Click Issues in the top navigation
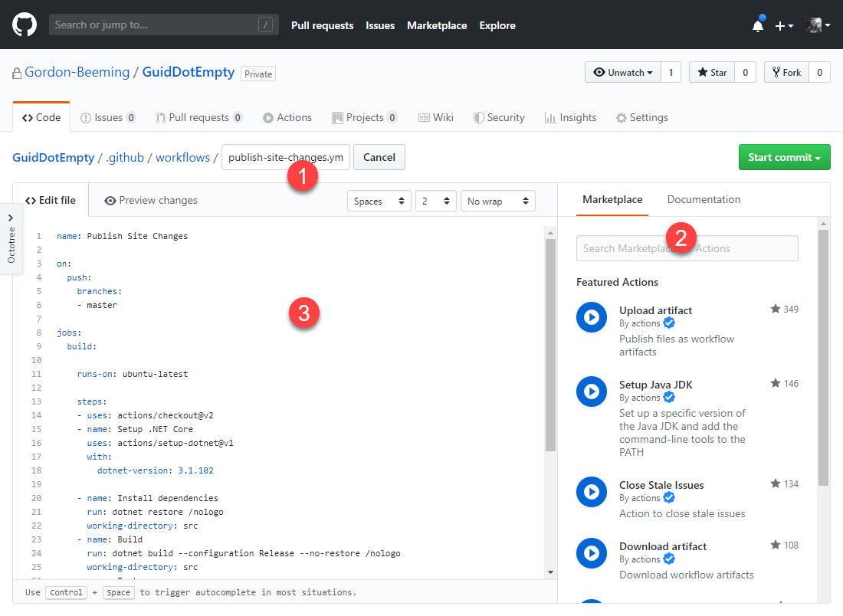 click(380, 25)
